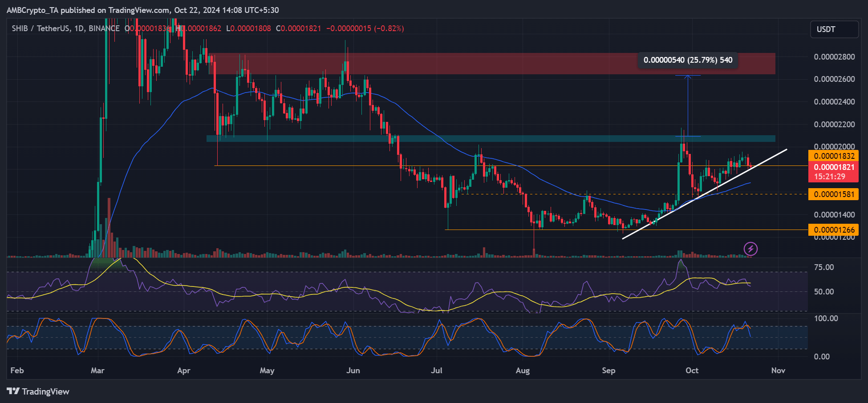Image resolution: width=868 pixels, height=403 pixels.
Task: Click the stochastic 0.00 scale label
Action: click(x=821, y=357)
